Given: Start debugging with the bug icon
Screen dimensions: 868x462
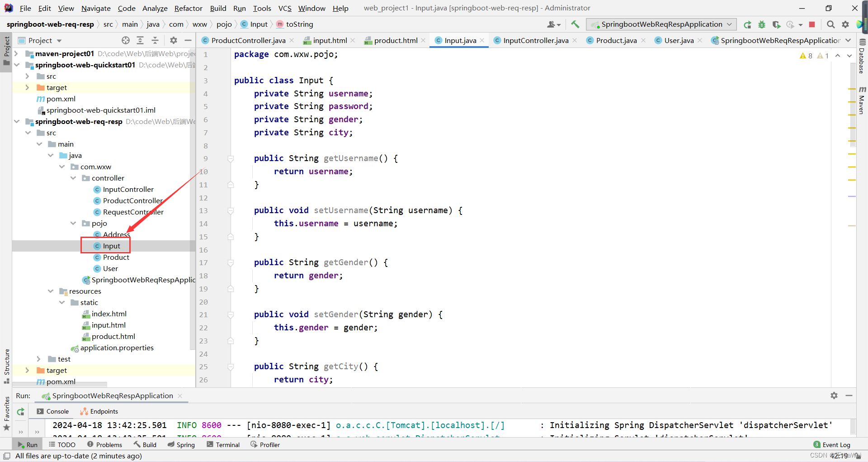Looking at the screenshot, I should (x=762, y=24).
